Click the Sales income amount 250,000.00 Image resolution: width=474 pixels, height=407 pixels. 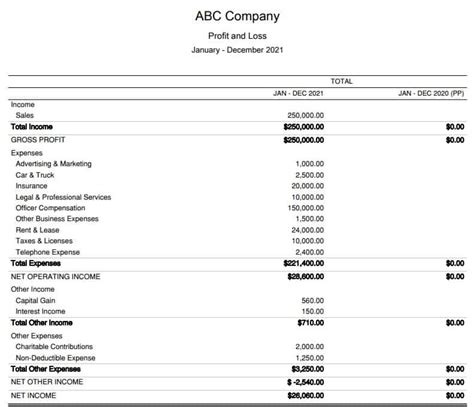coord(305,115)
